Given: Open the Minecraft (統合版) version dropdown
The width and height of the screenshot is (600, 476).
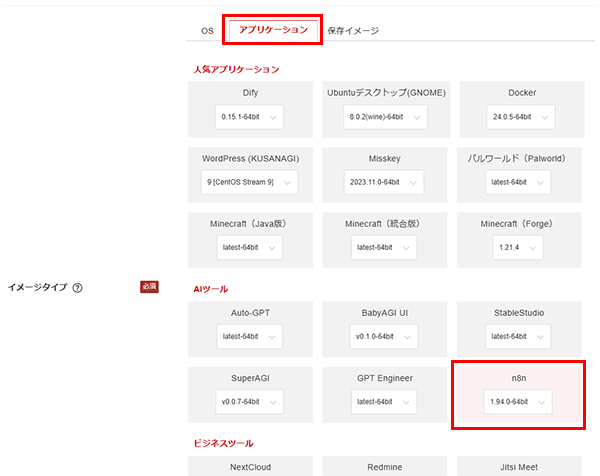Looking at the screenshot, I should pyautogui.click(x=384, y=248).
